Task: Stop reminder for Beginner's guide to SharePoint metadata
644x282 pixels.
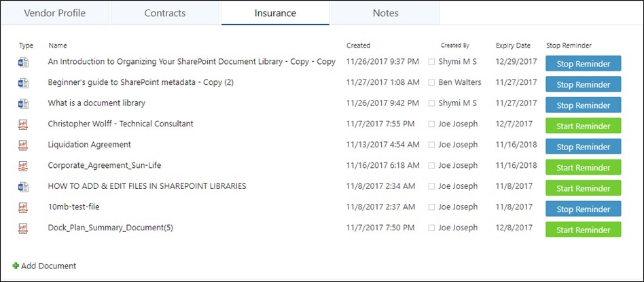Action: coord(584,84)
